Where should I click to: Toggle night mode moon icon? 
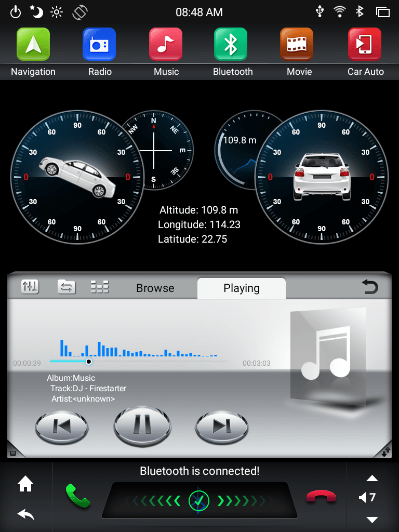pos(36,11)
